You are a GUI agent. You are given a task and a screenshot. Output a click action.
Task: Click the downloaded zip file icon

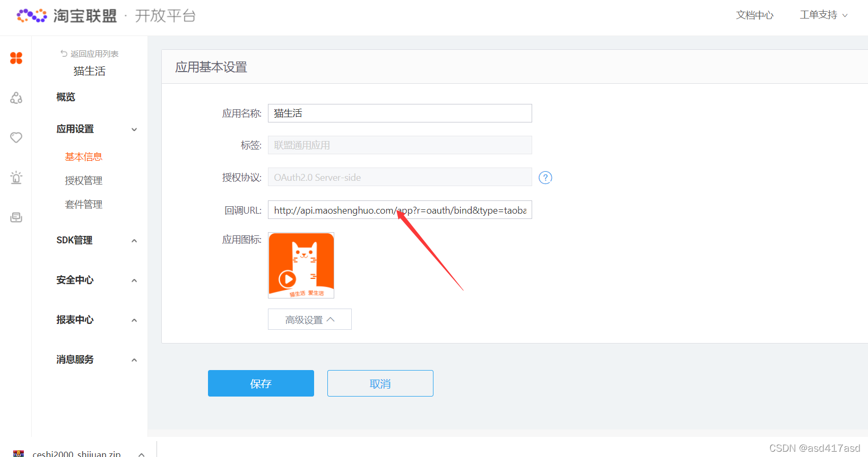19,453
